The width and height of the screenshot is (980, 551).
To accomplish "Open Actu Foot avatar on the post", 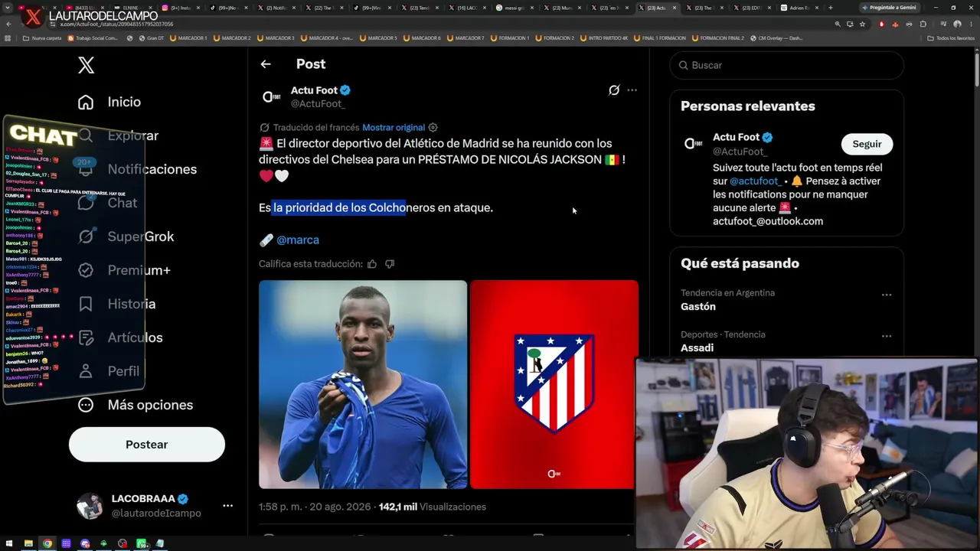I will click(272, 96).
